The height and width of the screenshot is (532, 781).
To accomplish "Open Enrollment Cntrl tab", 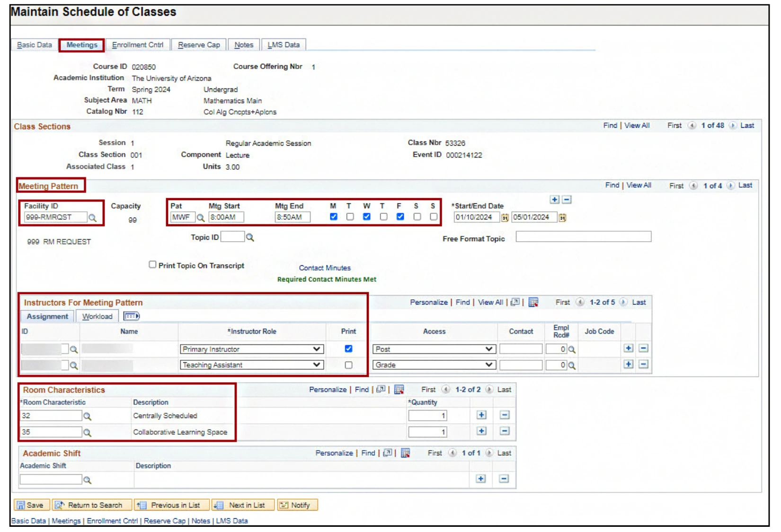I will click(x=138, y=45).
